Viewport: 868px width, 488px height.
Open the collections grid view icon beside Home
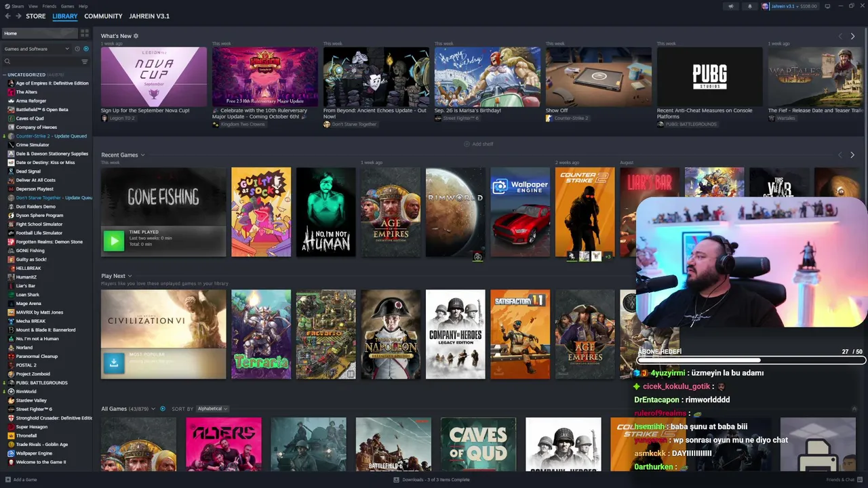85,33
